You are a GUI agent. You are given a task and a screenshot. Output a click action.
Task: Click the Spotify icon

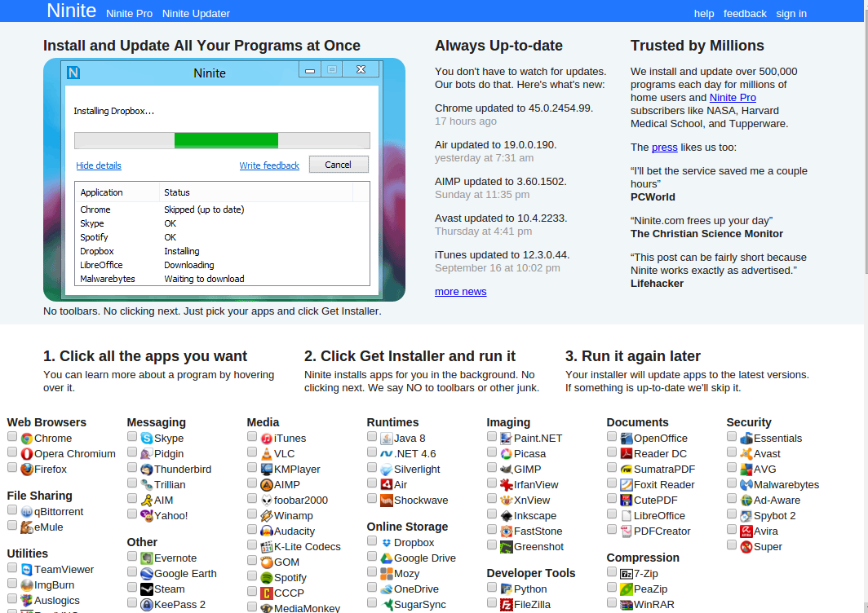click(x=267, y=578)
